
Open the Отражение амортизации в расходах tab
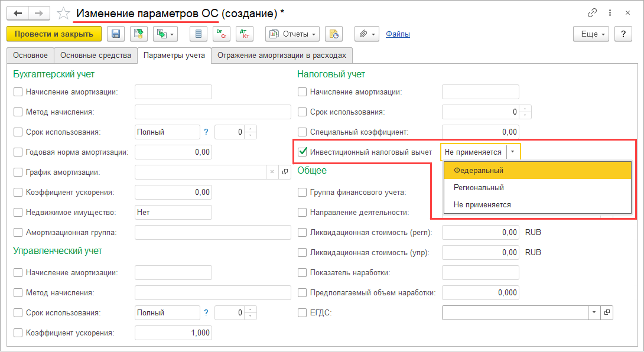[x=282, y=56]
